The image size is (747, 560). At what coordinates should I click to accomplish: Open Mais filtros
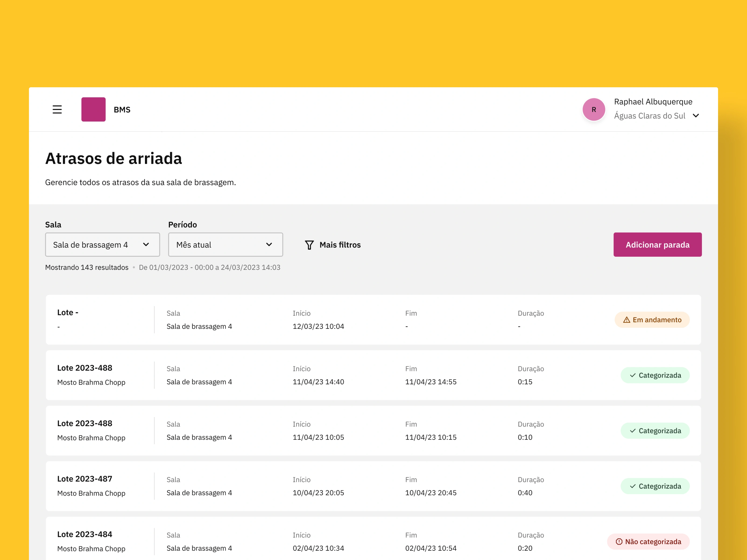(333, 245)
